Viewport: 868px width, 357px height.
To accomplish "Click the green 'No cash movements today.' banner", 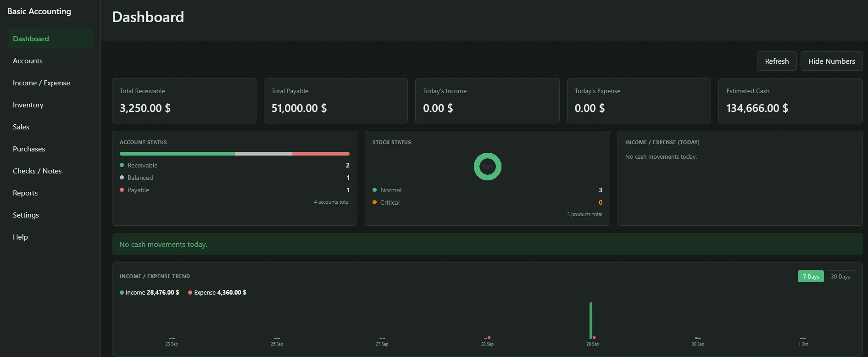I will (x=487, y=244).
